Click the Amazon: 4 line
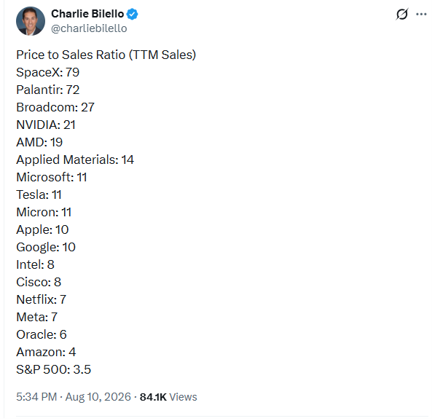 coord(46,352)
